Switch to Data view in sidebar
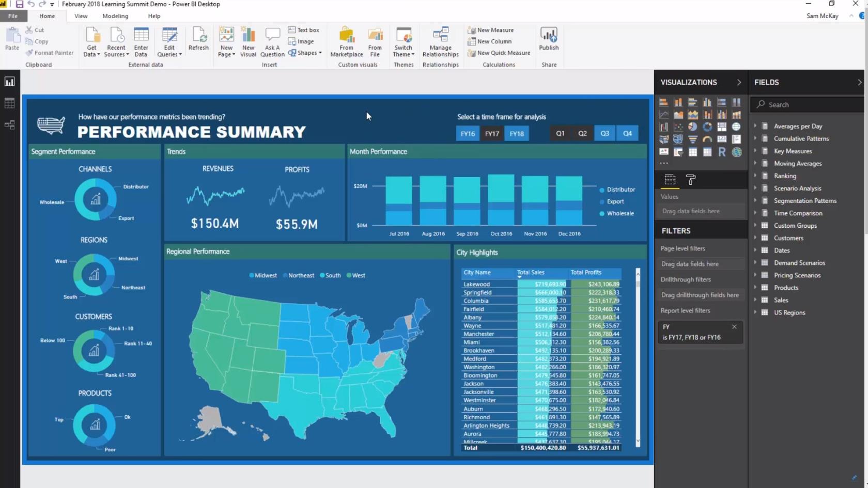The image size is (868, 488). (x=9, y=103)
